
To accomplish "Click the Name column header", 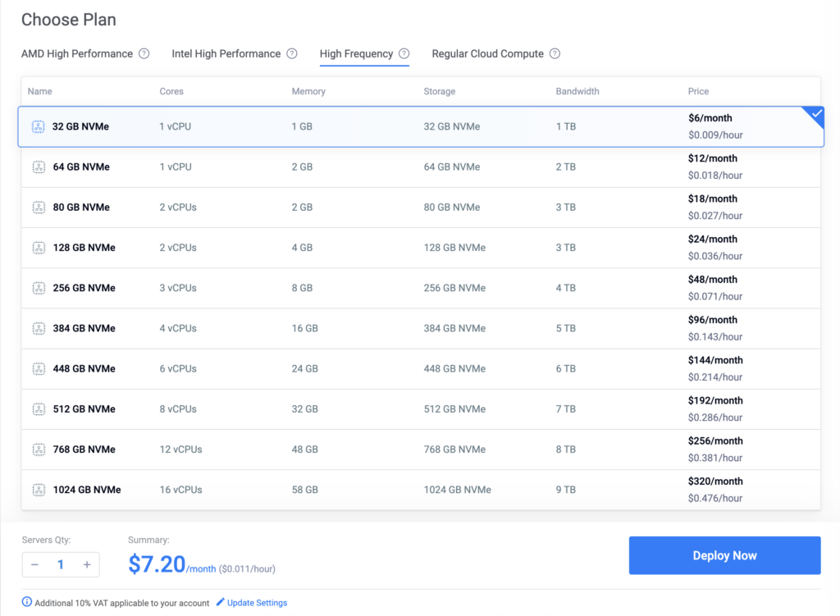I will [39, 92].
